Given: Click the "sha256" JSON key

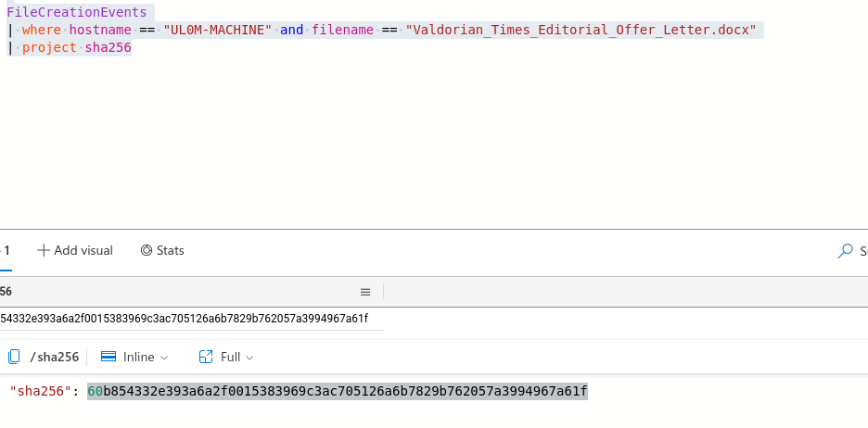Looking at the screenshot, I should click(x=39, y=392).
